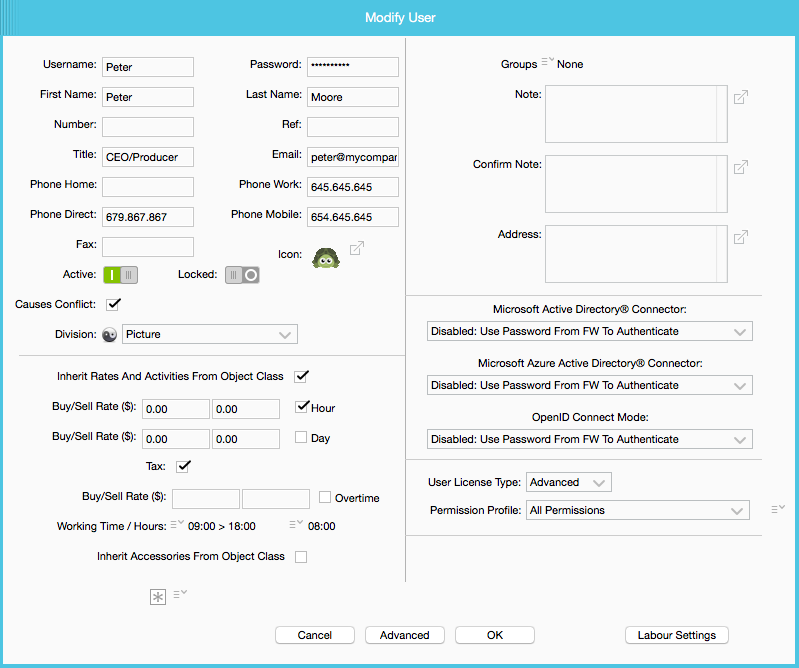Click the Division yin-yang icon
The height and width of the screenshot is (668, 799).
110,335
